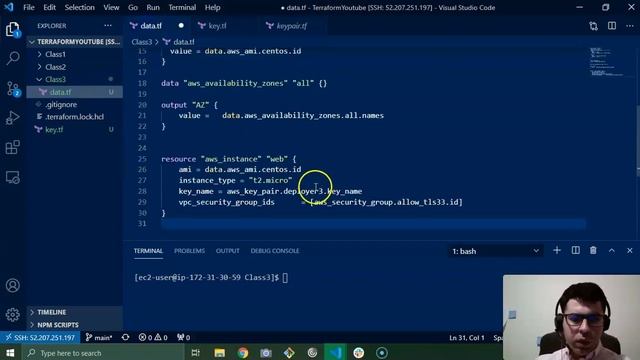
Task: Show errors and warnings count
Action: tap(153, 338)
